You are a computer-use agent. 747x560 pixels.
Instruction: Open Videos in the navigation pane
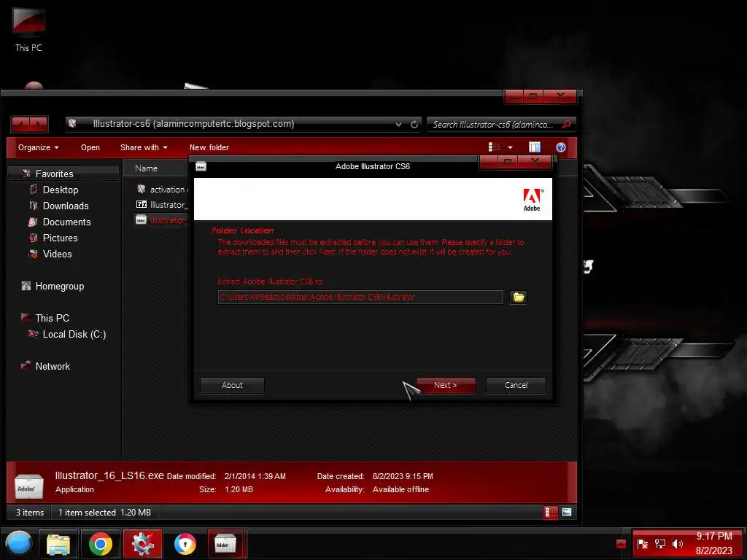(57, 254)
